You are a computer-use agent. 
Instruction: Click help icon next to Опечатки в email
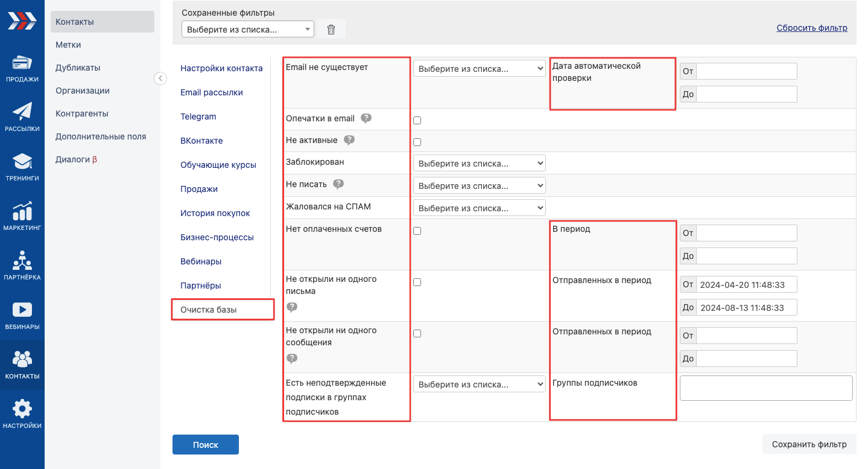[x=366, y=118]
